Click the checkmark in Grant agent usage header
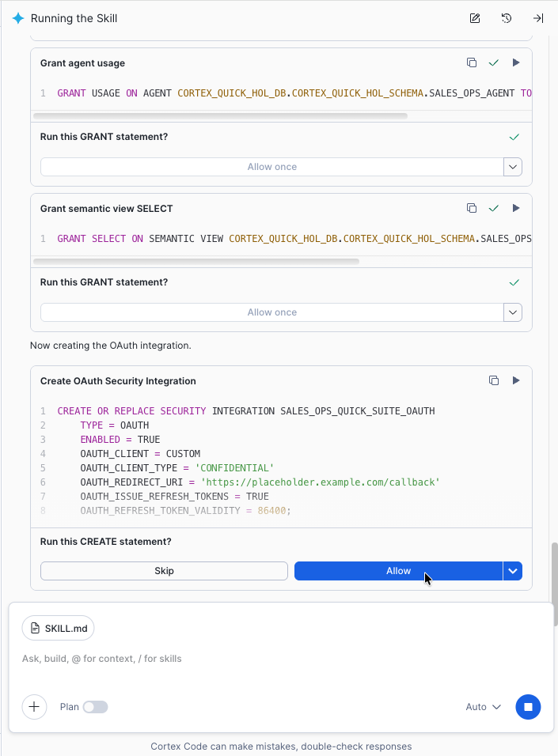The image size is (558, 756). click(493, 62)
